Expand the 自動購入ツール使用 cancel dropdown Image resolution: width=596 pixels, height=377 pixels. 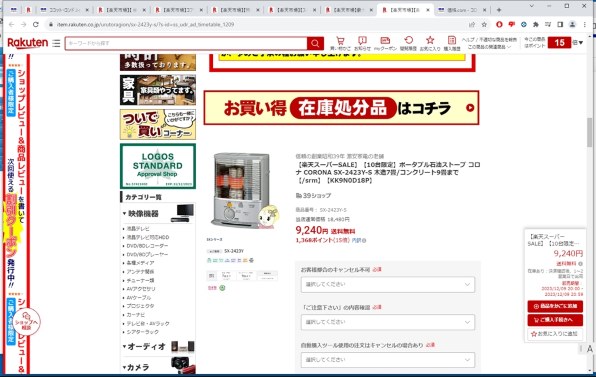pos(388,360)
